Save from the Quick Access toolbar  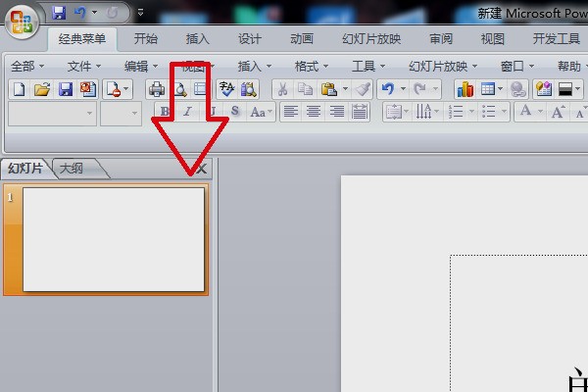pyautogui.click(x=58, y=13)
